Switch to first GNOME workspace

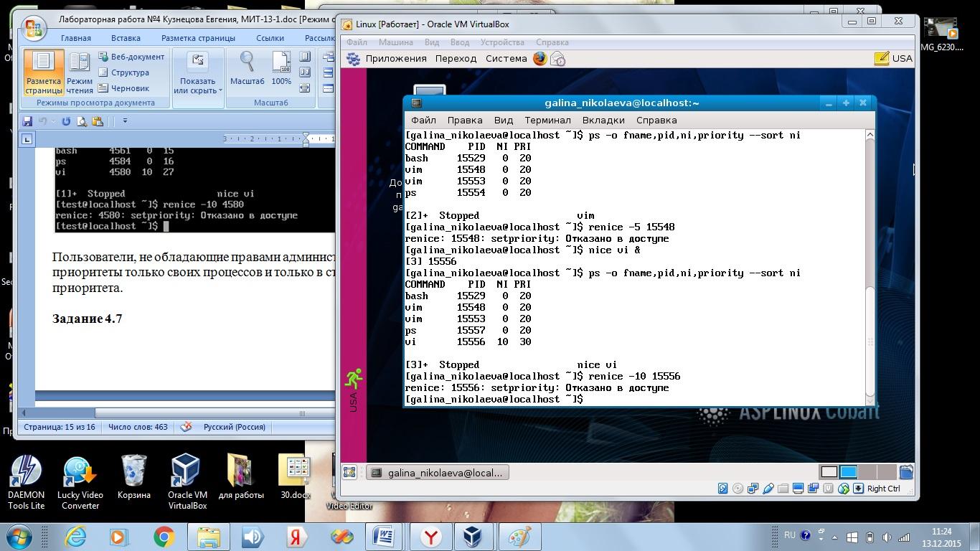pos(829,472)
